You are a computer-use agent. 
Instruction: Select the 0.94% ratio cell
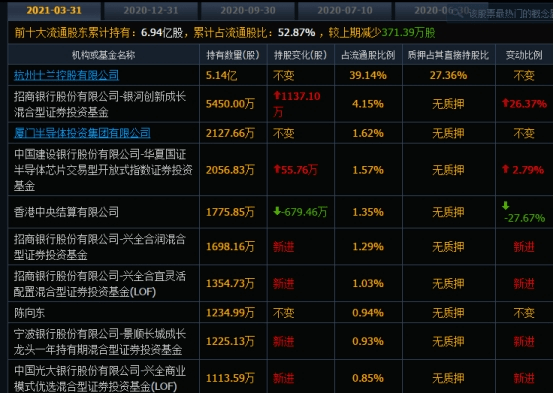(x=368, y=313)
